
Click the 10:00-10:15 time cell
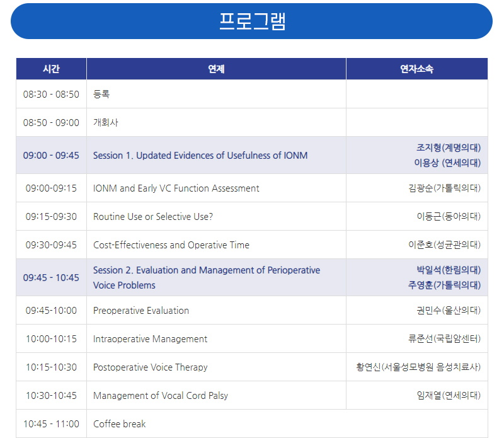pos(51,338)
